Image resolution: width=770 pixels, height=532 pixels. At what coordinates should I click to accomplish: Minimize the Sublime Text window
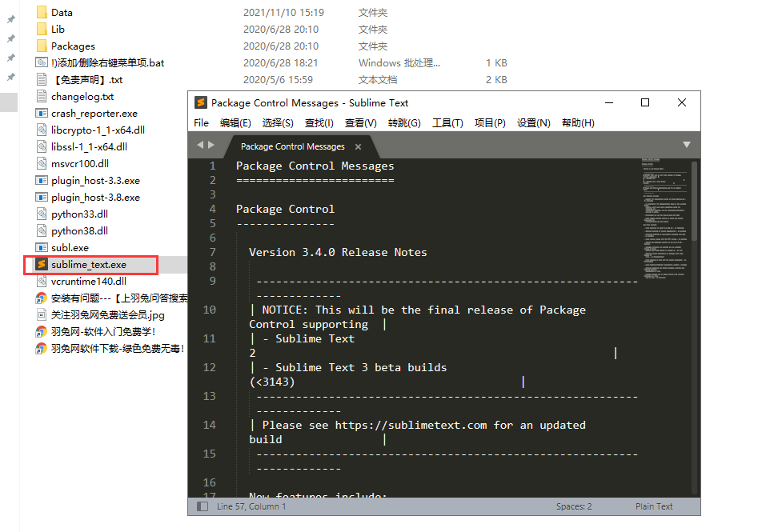click(609, 102)
